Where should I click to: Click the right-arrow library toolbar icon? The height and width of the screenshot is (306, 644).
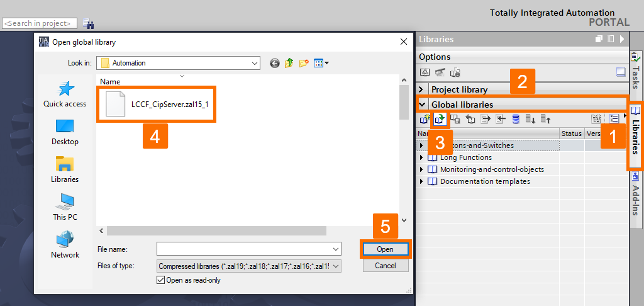tap(486, 119)
